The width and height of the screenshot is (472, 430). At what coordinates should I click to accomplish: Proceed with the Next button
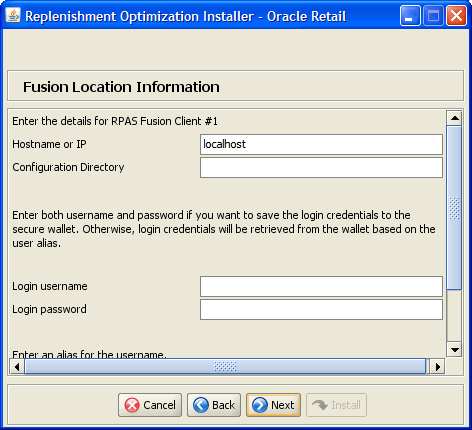(273, 405)
